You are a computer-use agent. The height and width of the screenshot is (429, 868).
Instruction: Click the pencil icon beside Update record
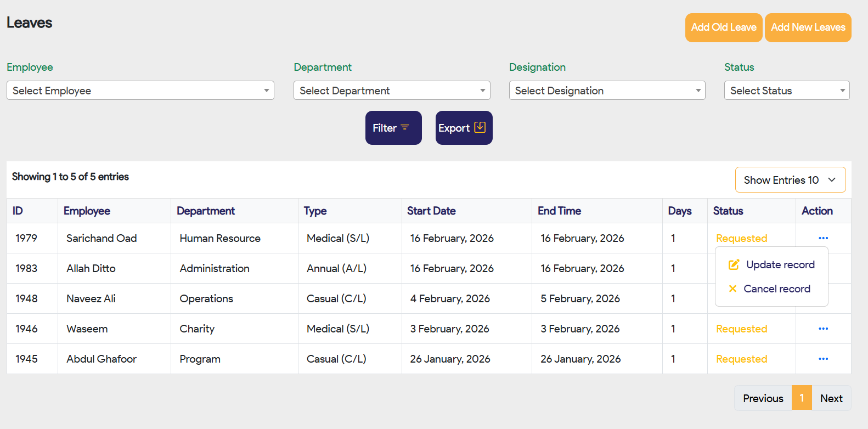(x=734, y=265)
